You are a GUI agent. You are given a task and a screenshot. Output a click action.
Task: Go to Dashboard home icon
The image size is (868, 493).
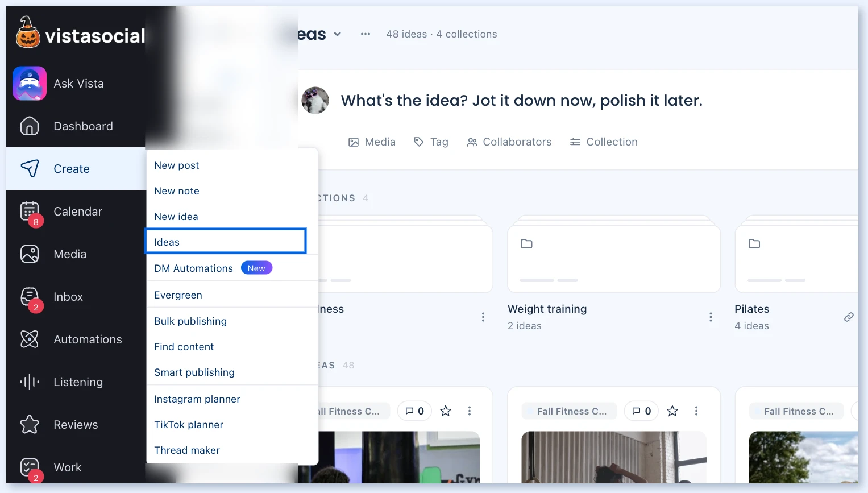[30, 126]
